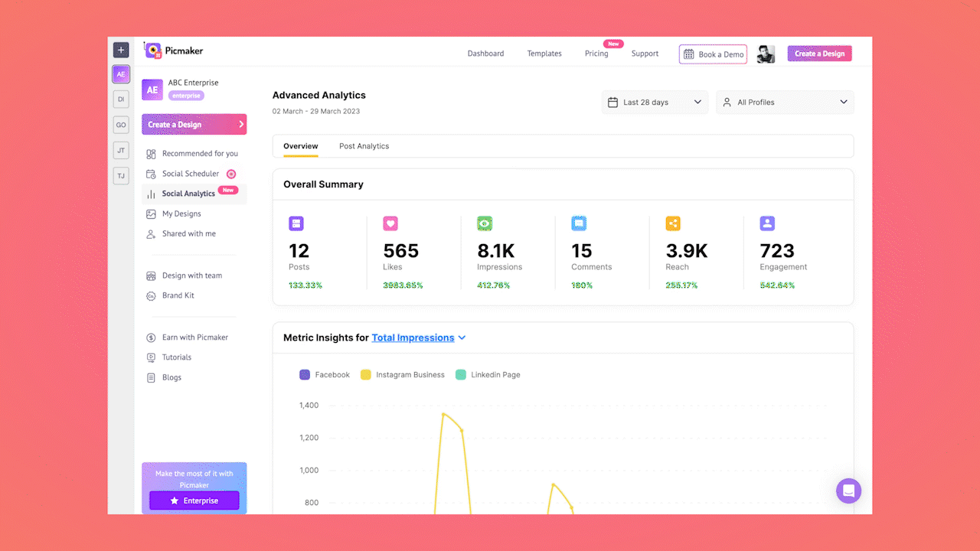Select the AE workspace avatar in rail
This screenshot has width=980, height=551.
[121, 74]
